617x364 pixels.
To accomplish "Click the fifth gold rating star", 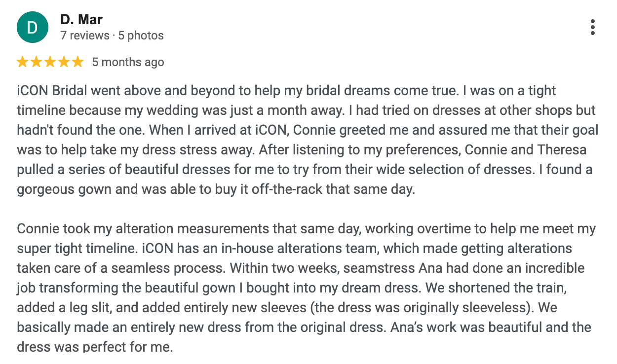I will (78, 62).
